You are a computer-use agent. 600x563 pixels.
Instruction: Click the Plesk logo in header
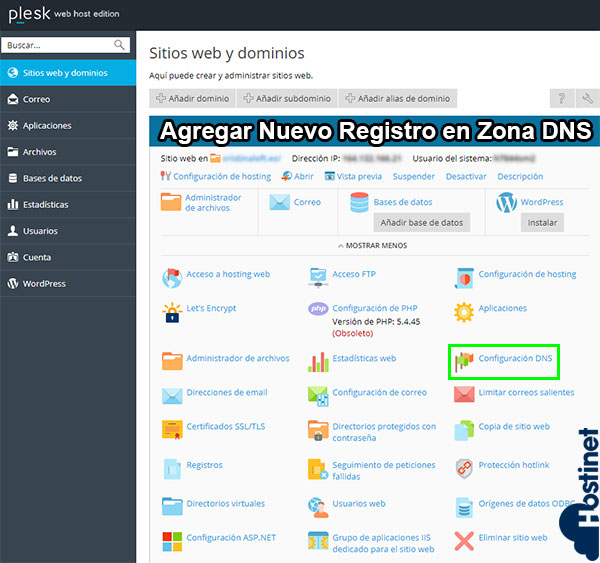[29, 15]
